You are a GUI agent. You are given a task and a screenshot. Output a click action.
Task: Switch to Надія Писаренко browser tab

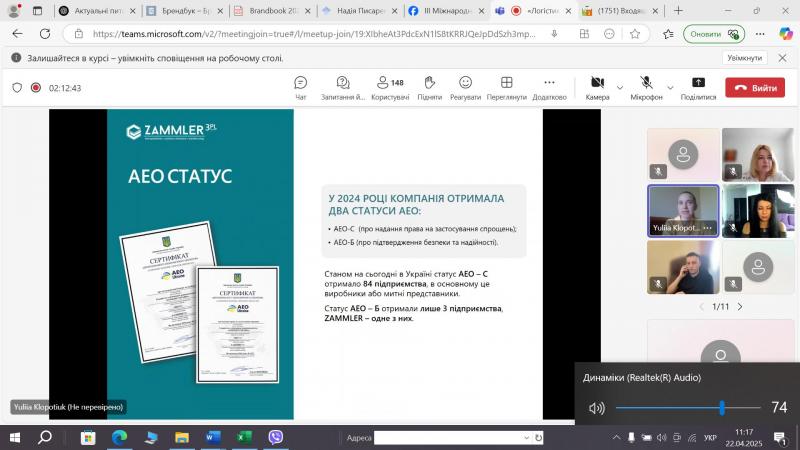coord(360,11)
